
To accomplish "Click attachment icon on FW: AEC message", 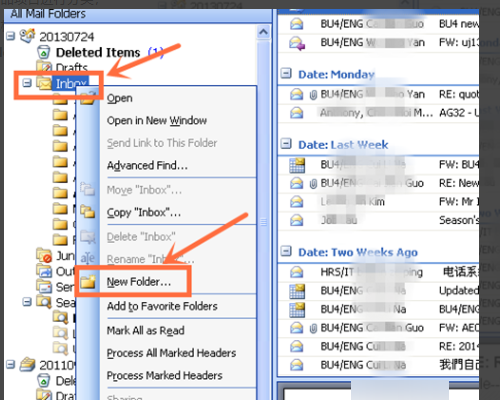I will click(313, 328).
